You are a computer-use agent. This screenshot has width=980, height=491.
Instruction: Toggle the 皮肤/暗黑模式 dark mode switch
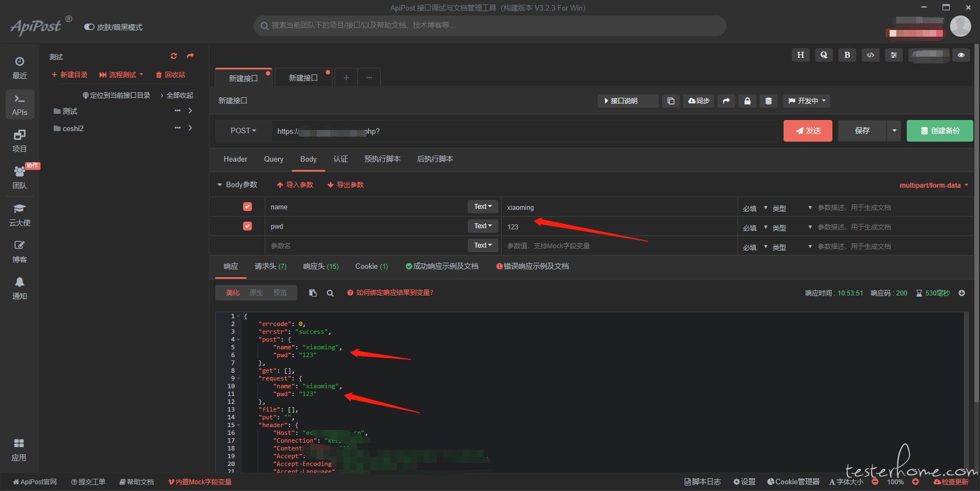89,27
